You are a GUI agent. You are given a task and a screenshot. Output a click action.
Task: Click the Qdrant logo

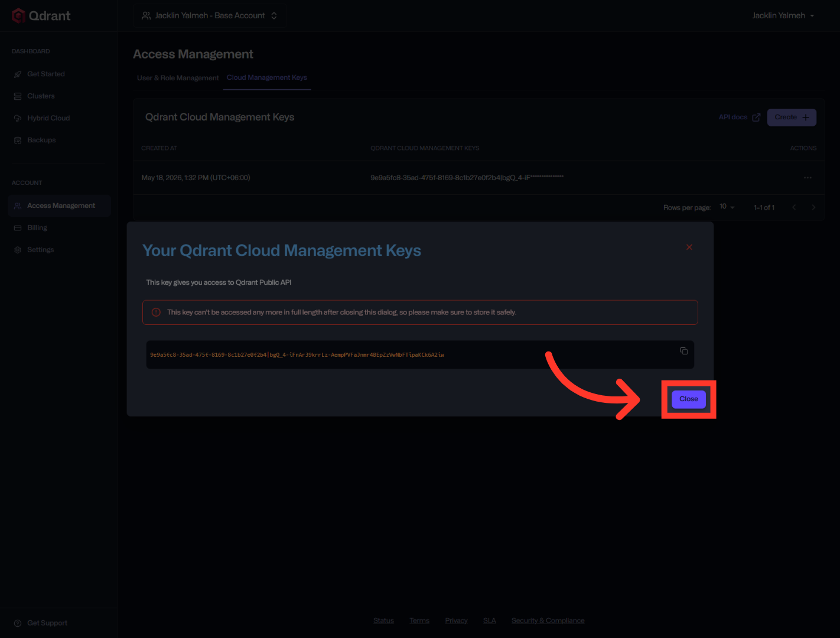41,16
